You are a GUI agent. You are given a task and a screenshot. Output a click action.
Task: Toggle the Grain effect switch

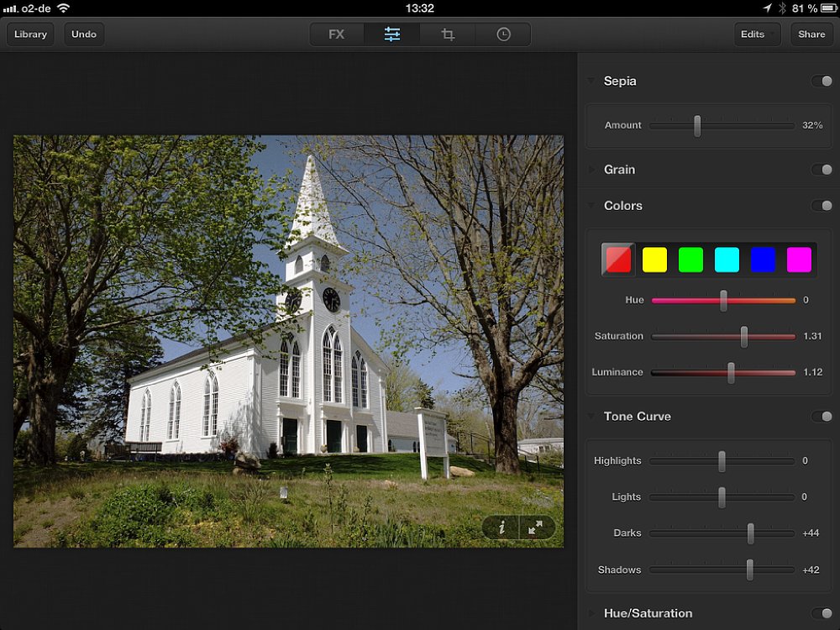click(x=821, y=170)
